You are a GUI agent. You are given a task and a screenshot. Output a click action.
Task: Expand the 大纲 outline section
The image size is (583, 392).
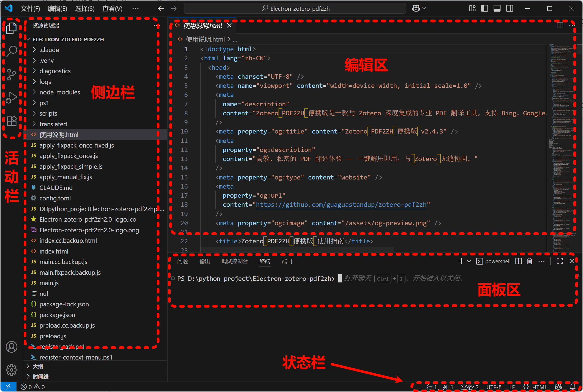coord(38,366)
